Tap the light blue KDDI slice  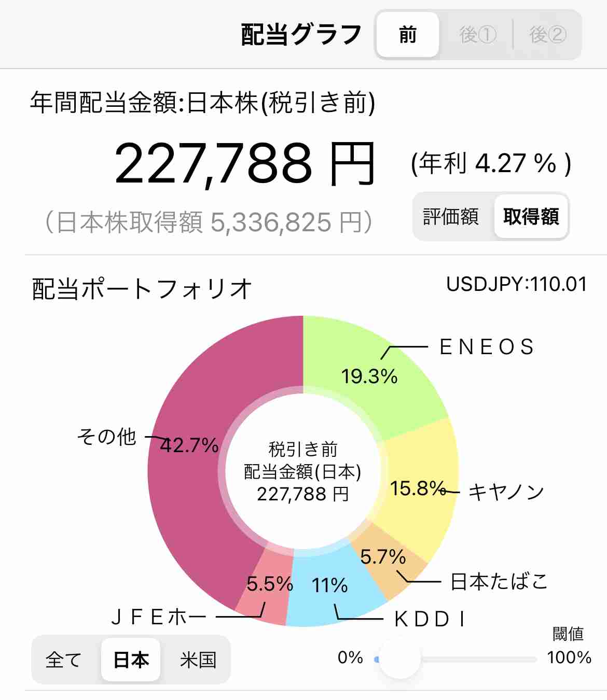pyautogui.click(x=332, y=589)
